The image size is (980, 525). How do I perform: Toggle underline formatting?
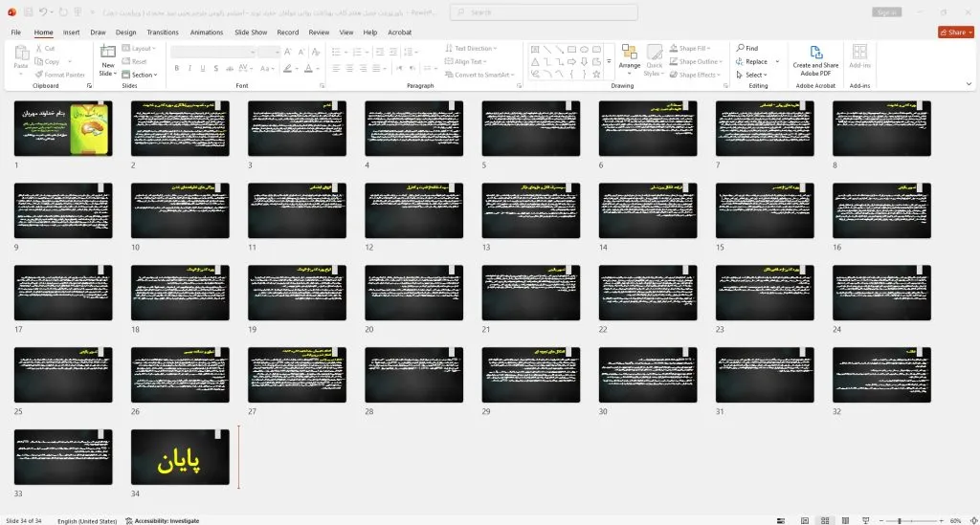point(203,69)
